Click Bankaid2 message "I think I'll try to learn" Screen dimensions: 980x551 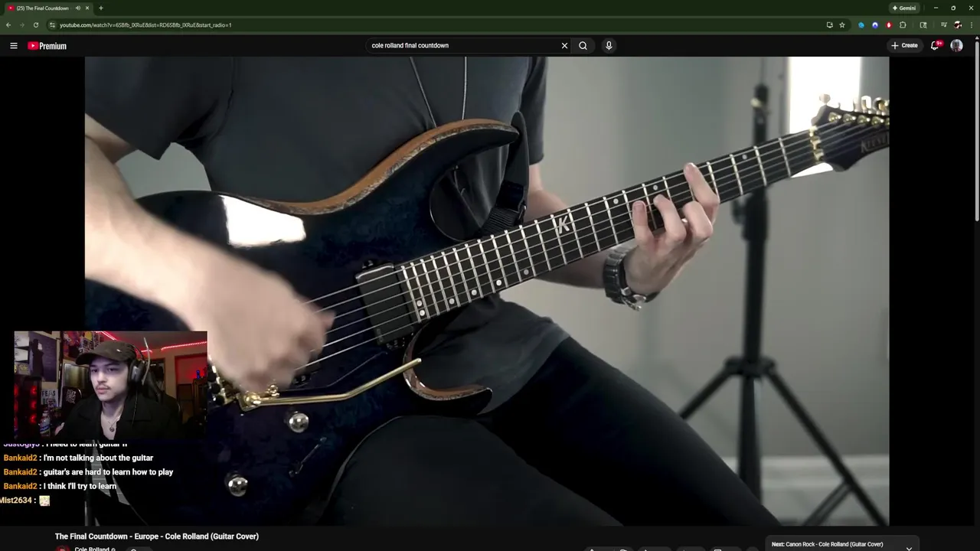60,486
